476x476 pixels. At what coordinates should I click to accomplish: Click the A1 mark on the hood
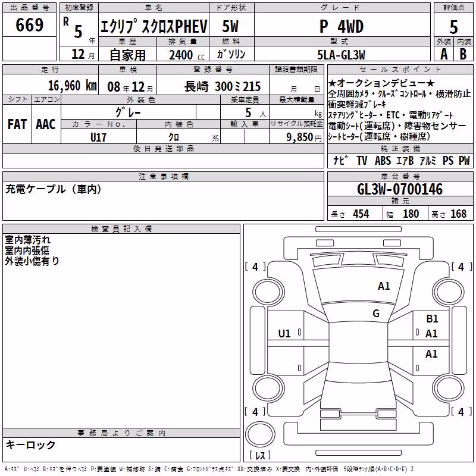click(384, 286)
